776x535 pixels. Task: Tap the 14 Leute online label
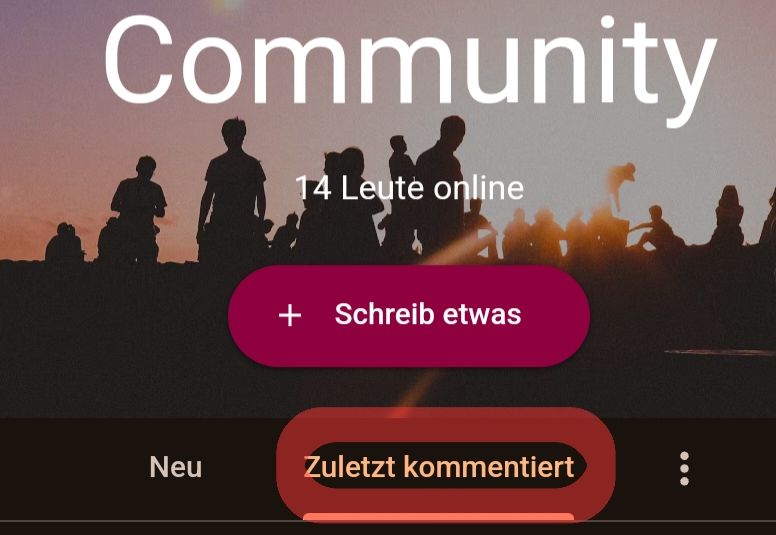pyautogui.click(x=409, y=188)
